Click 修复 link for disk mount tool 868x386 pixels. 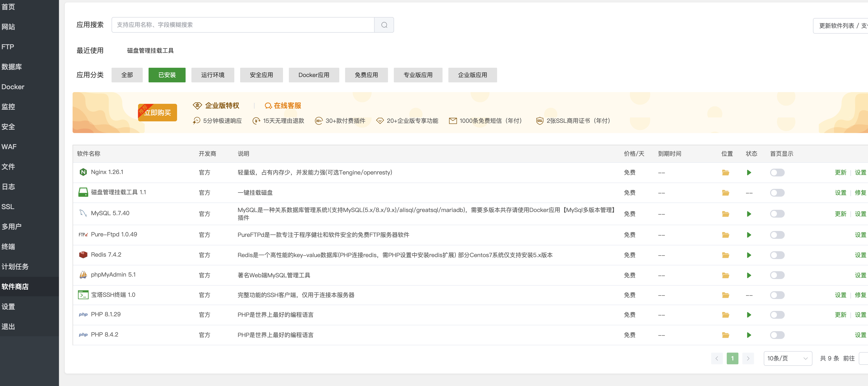(860, 193)
